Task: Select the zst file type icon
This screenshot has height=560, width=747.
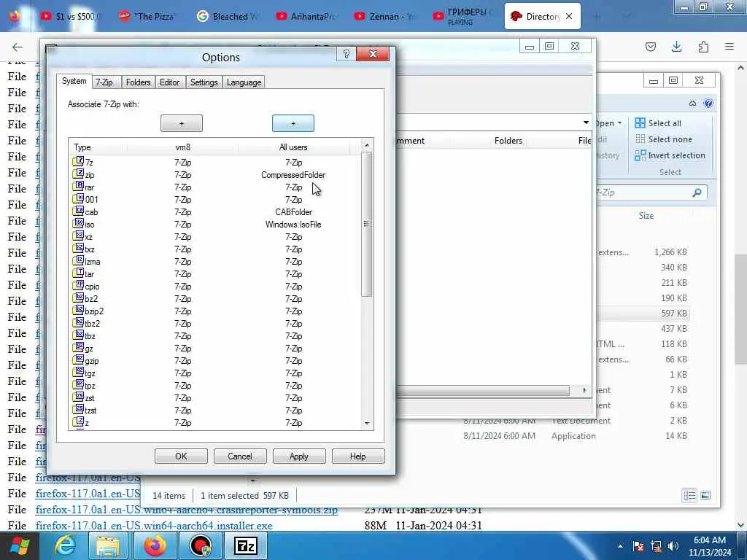Action: (x=78, y=397)
